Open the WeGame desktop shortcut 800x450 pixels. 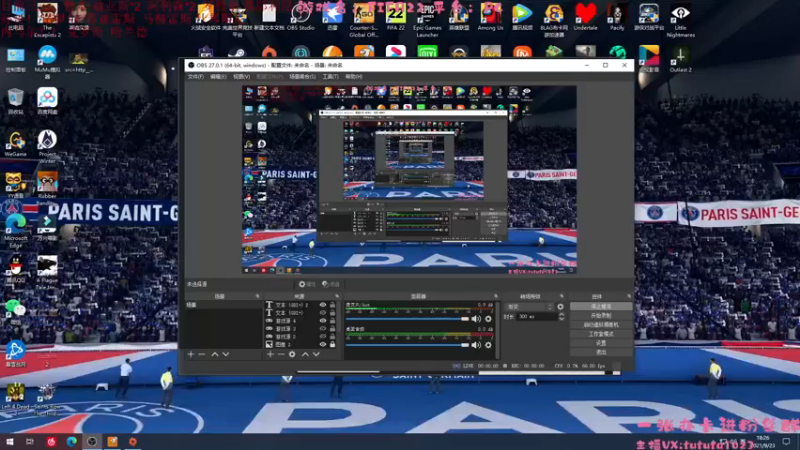click(x=16, y=143)
